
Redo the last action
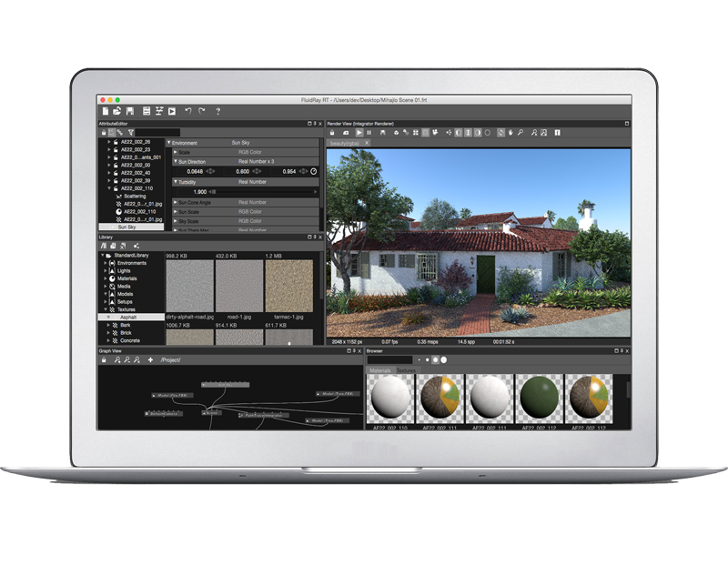[x=202, y=111]
